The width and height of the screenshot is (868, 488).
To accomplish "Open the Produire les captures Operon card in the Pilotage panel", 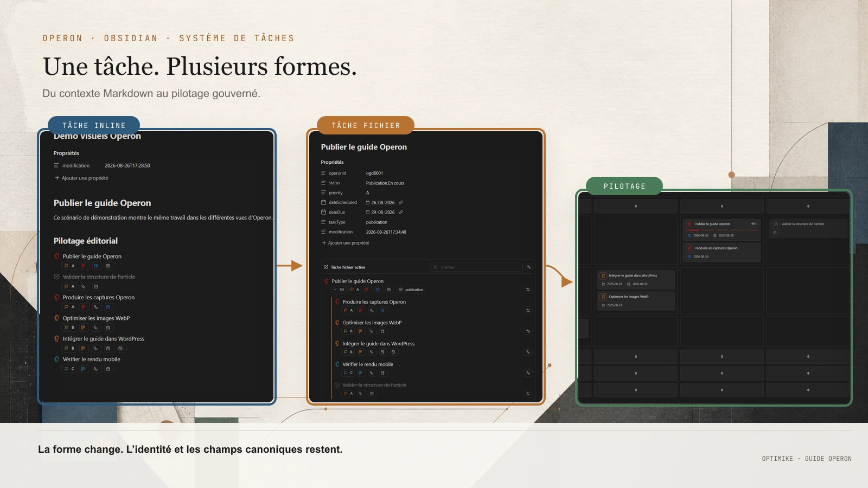I will tap(722, 252).
